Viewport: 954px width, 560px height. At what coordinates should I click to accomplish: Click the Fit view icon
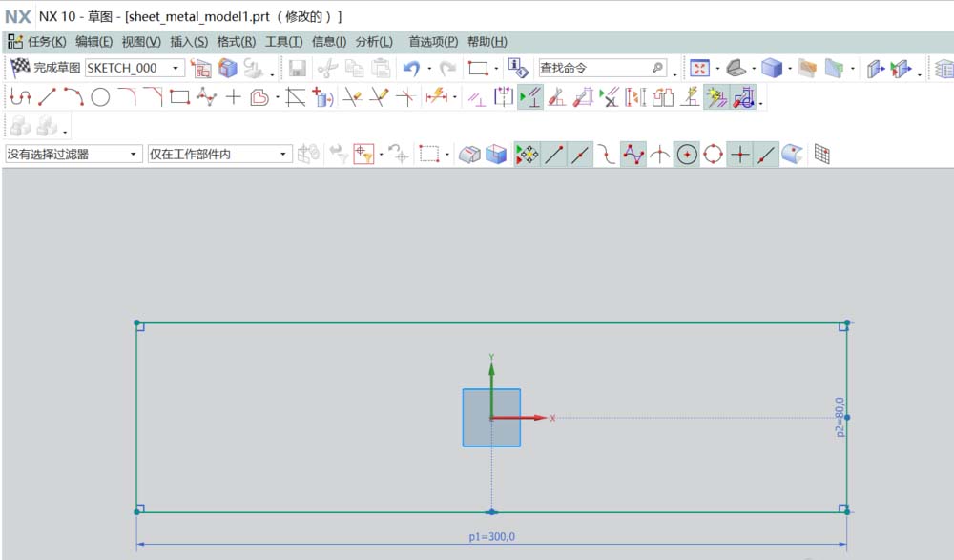click(699, 68)
